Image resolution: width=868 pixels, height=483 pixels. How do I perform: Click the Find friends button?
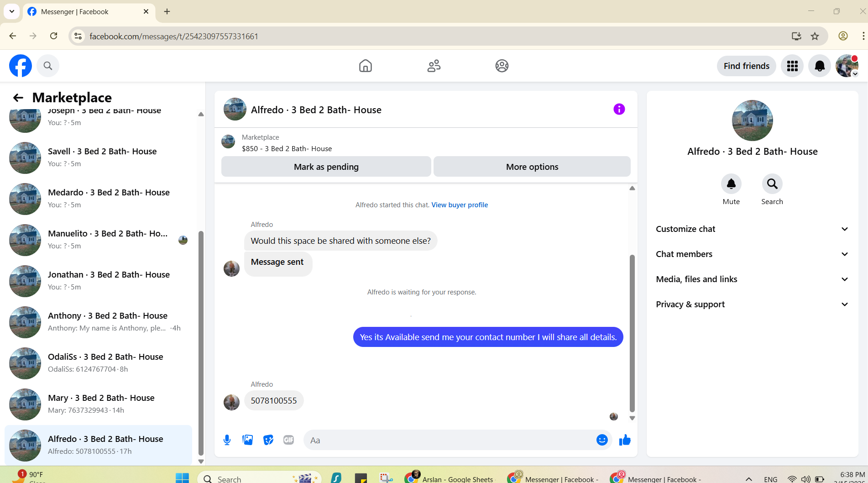point(747,66)
